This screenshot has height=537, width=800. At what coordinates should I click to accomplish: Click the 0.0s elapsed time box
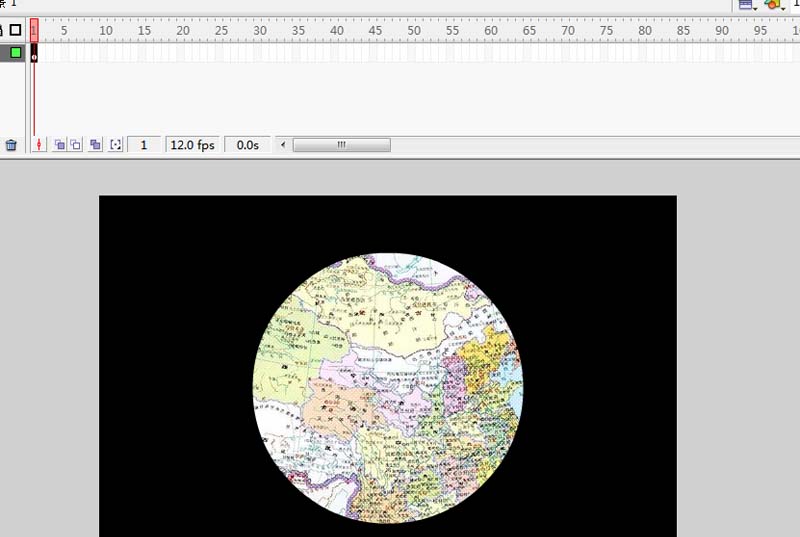247,145
